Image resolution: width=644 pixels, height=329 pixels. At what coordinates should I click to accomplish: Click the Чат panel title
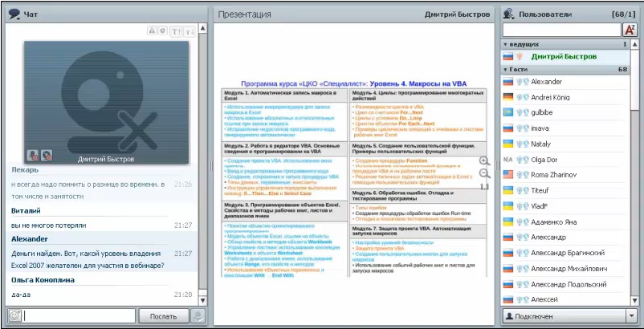(x=31, y=14)
